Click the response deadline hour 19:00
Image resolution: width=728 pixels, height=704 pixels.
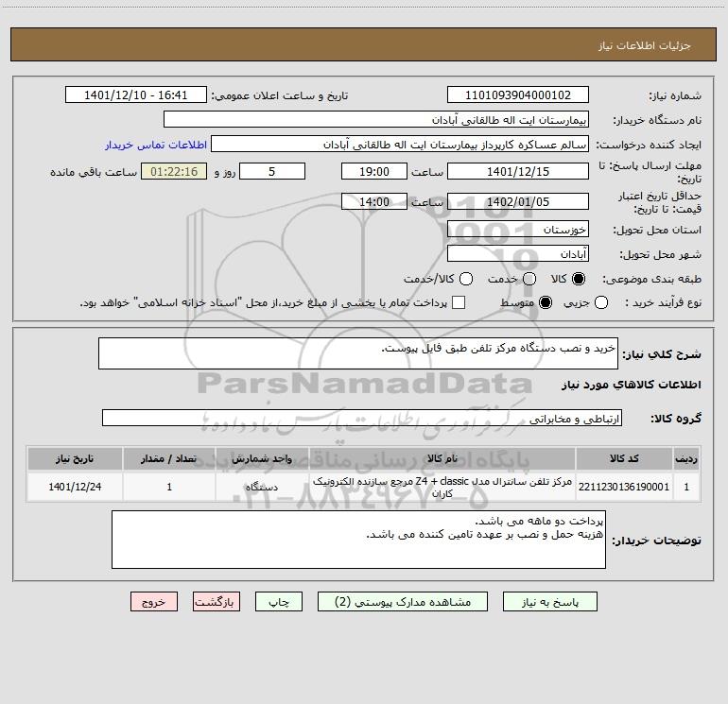374,172
